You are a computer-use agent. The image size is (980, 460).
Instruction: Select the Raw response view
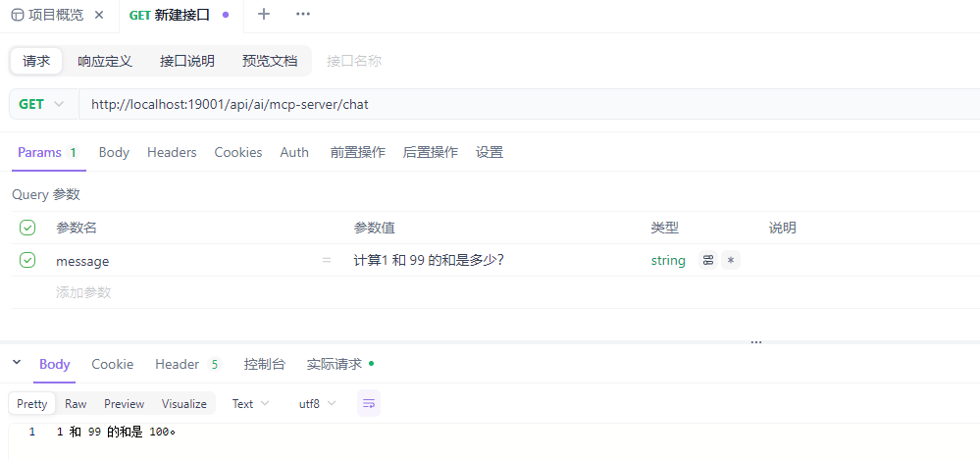(76, 404)
